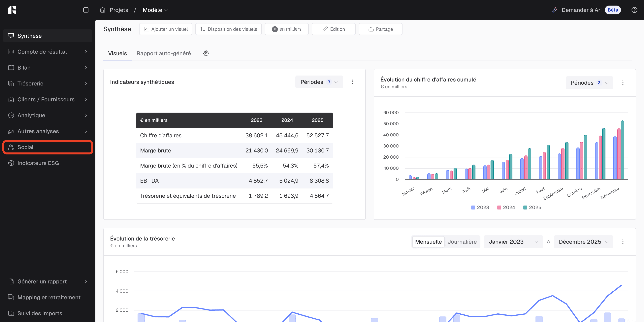Click the Chiffre d'affaires table row label
This screenshot has width=644, height=322.
(x=161, y=136)
